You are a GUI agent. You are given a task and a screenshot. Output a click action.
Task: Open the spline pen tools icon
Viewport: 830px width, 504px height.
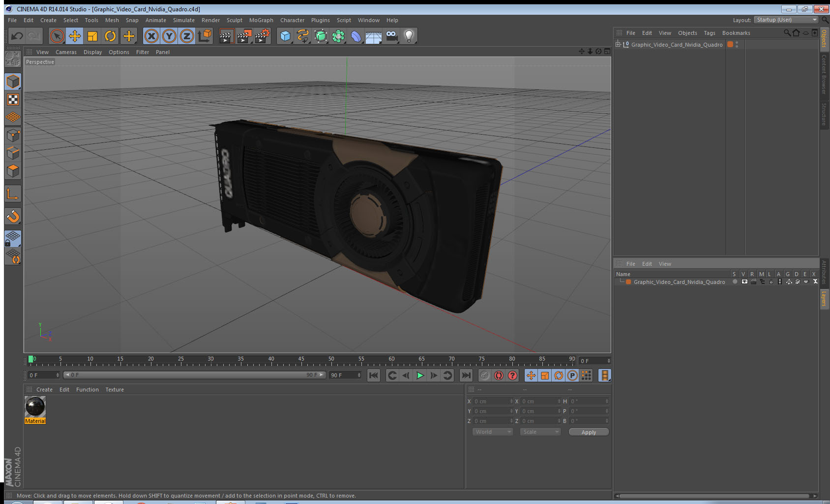pos(303,36)
